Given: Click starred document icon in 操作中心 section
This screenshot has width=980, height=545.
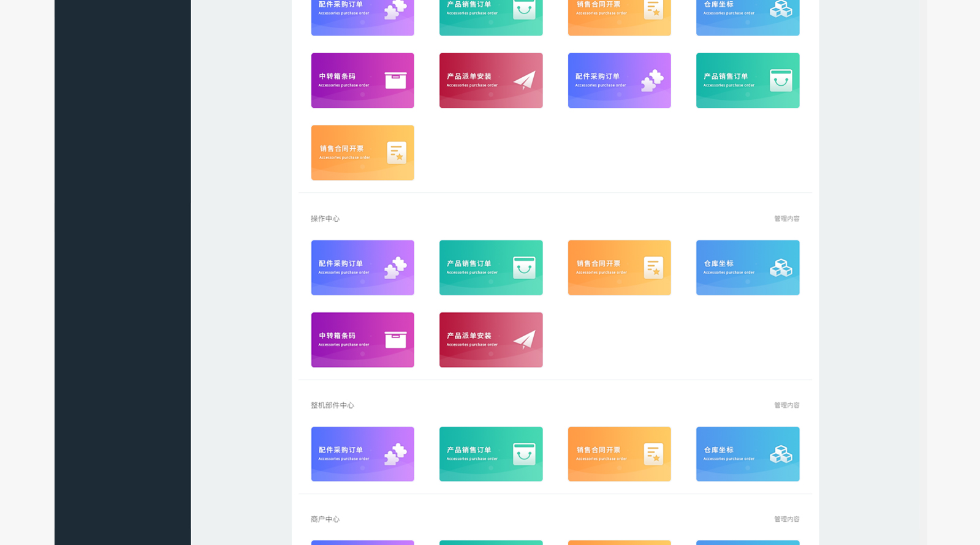Looking at the screenshot, I should point(653,268).
